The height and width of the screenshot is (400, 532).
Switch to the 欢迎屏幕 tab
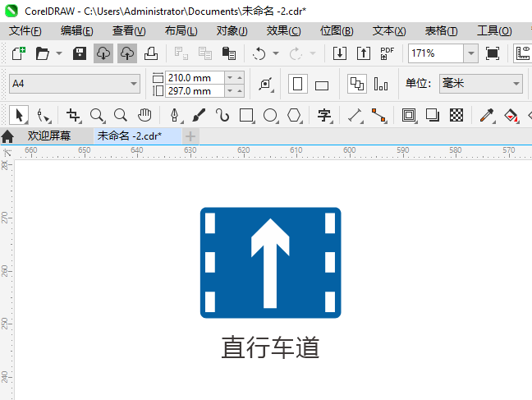tap(49, 136)
